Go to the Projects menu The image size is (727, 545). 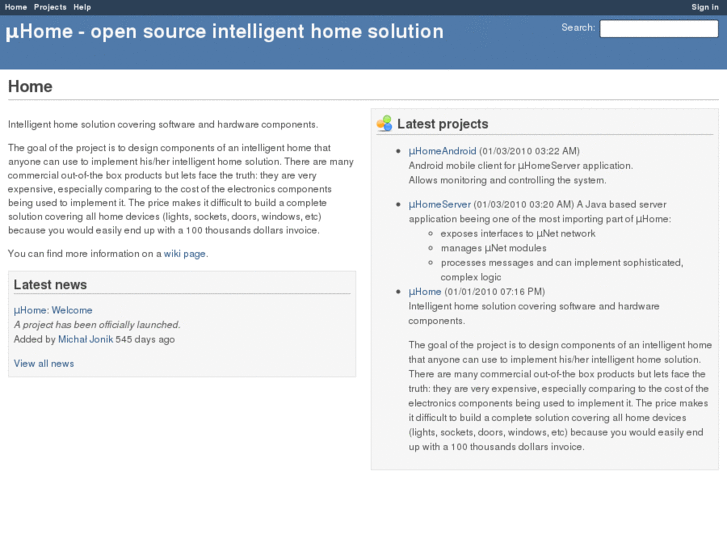click(50, 7)
